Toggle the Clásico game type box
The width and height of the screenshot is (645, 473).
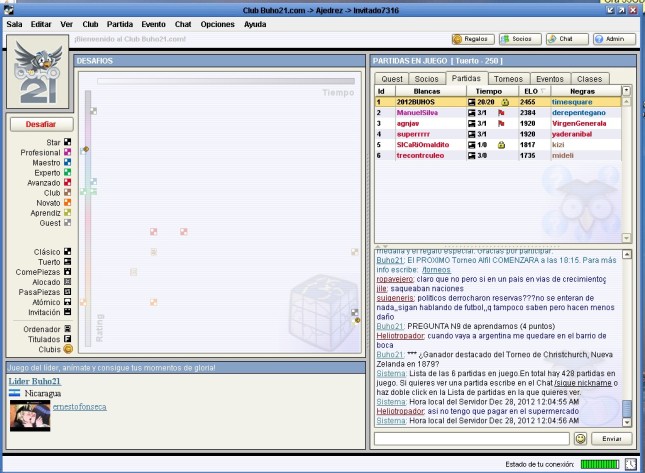click(x=68, y=251)
